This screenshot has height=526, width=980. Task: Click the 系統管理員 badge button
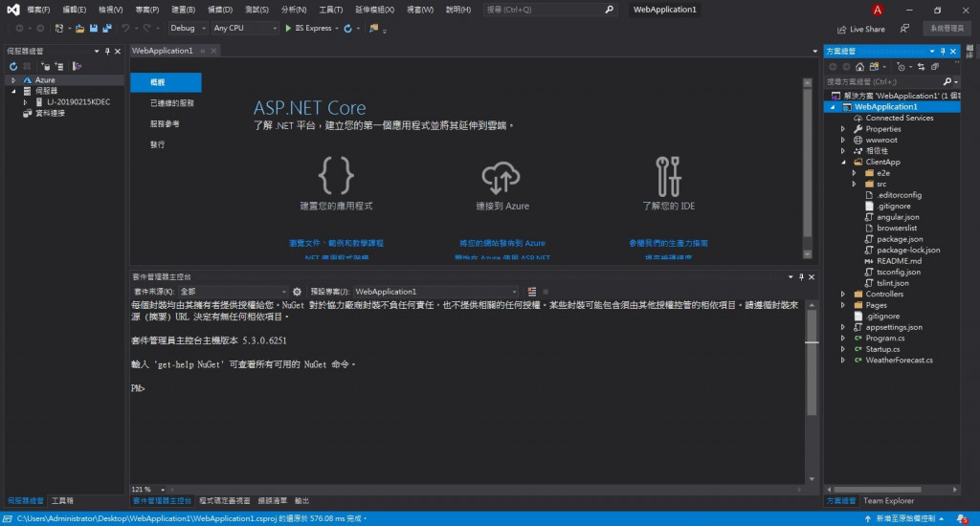click(x=947, y=29)
